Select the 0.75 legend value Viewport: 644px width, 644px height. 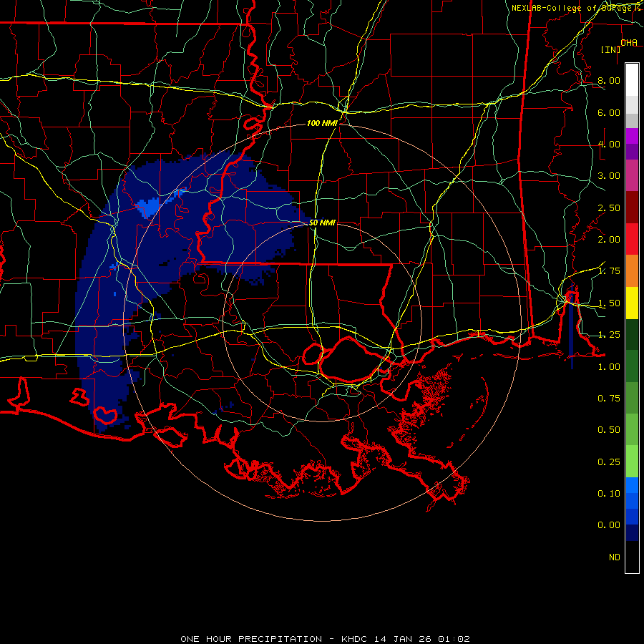(x=609, y=399)
